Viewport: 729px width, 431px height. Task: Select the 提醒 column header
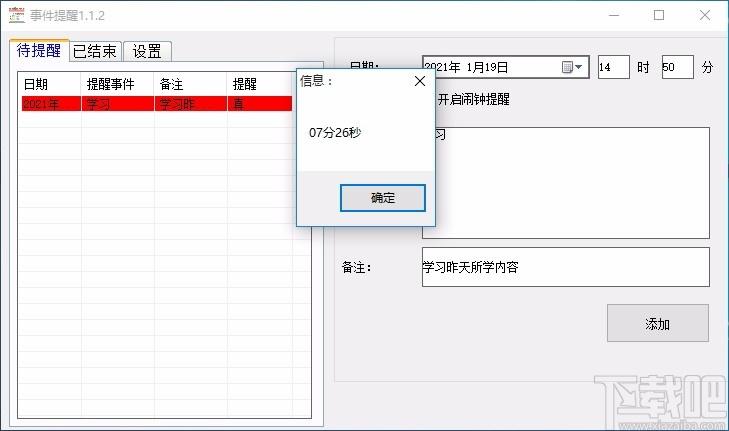[x=259, y=84]
